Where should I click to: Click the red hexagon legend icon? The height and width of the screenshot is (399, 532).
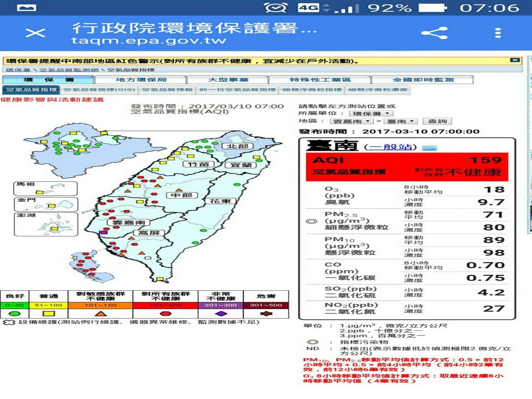(166, 313)
